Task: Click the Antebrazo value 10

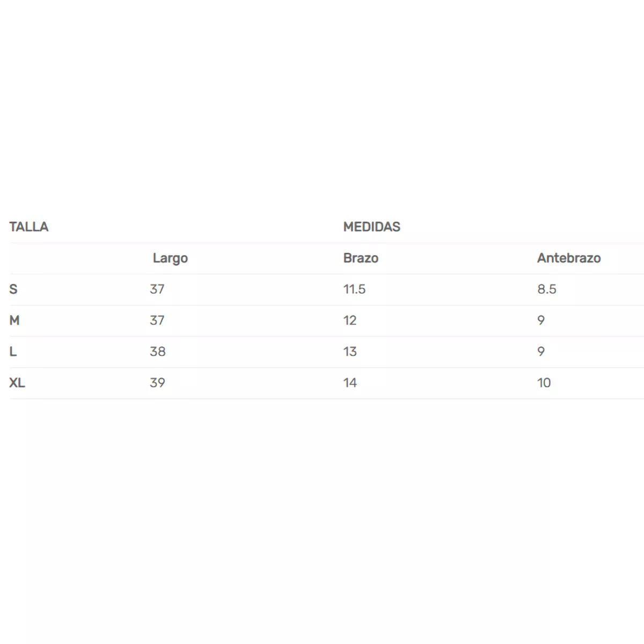Action: click(x=544, y=383)
